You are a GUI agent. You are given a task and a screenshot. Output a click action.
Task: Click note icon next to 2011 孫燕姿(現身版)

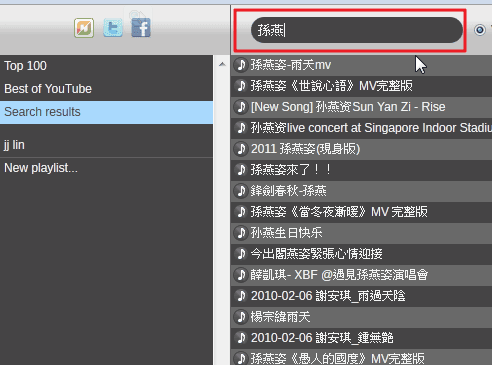point(241,149)
